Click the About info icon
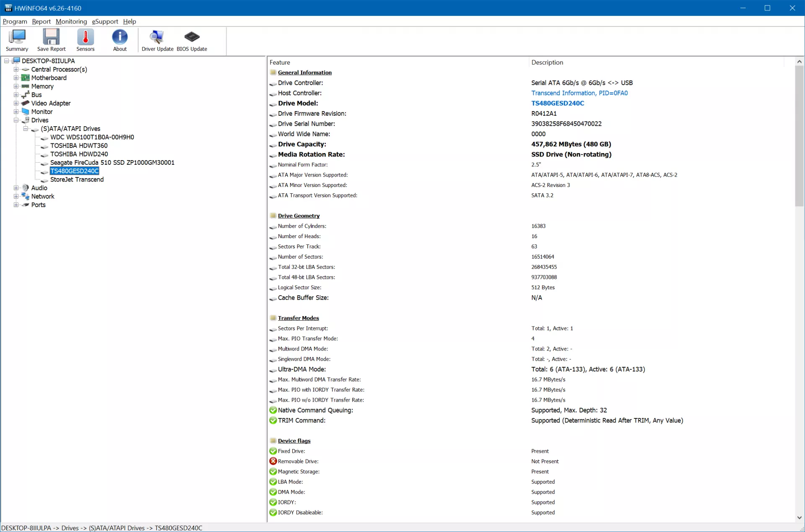 coord(120,37)
